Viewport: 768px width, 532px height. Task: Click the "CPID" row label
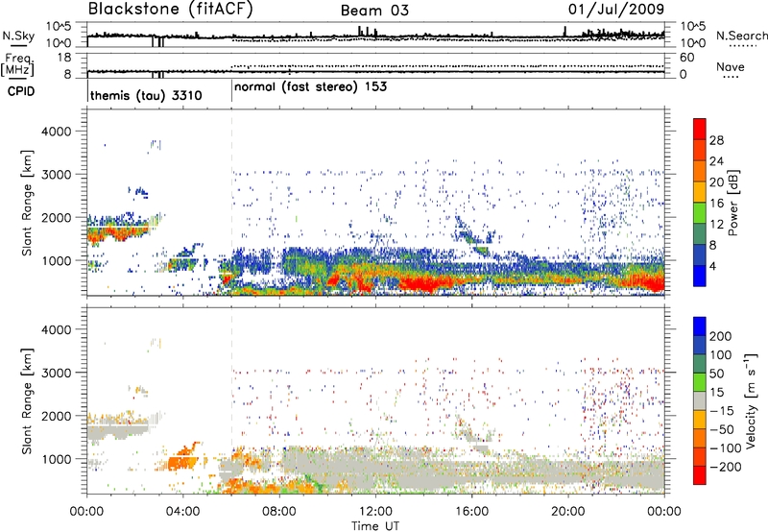click(x=21, y=91)
